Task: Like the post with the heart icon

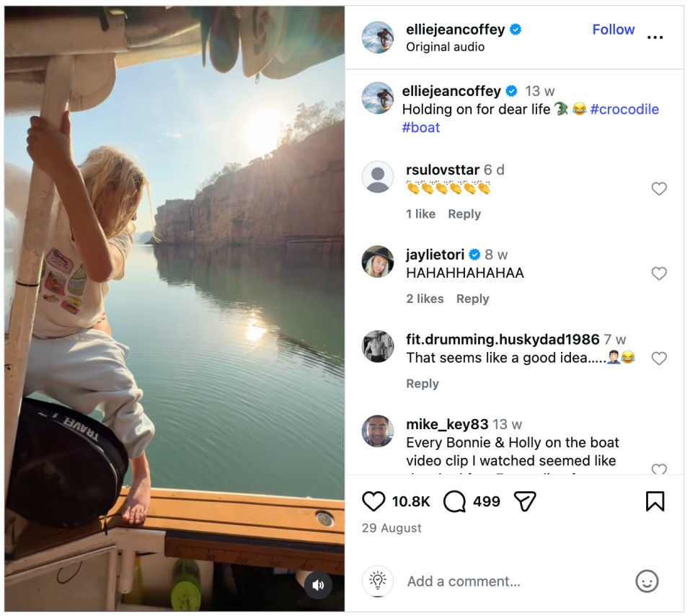Action: coord(373,501)
